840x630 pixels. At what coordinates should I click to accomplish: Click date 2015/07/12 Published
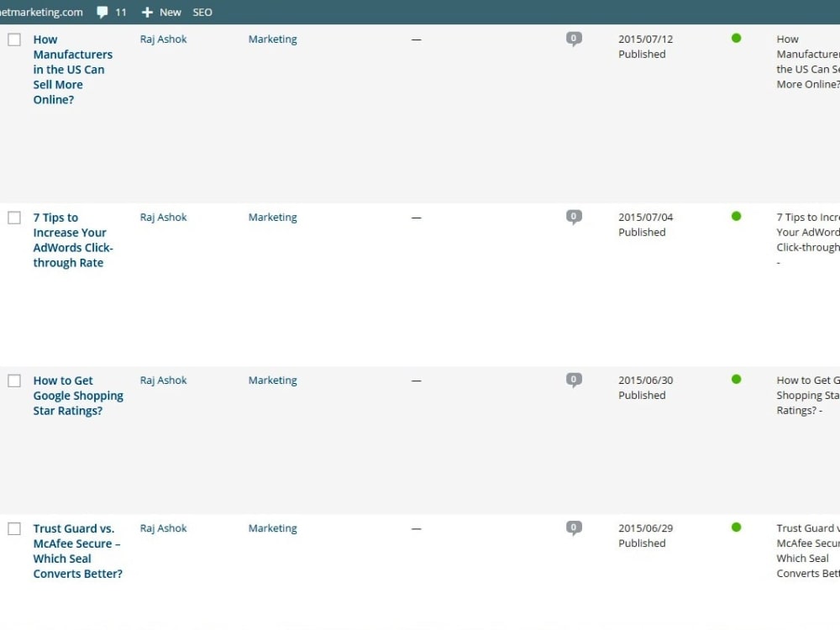[x=645, y=46]
